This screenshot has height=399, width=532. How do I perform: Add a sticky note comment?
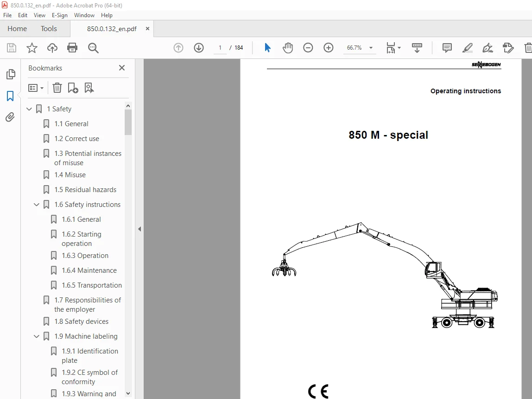(x=447, y=48)
